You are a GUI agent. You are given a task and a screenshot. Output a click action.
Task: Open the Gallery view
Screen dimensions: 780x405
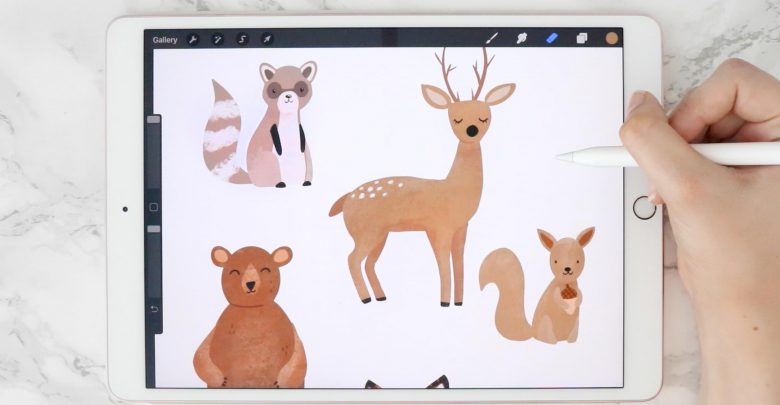pos(165,40)
